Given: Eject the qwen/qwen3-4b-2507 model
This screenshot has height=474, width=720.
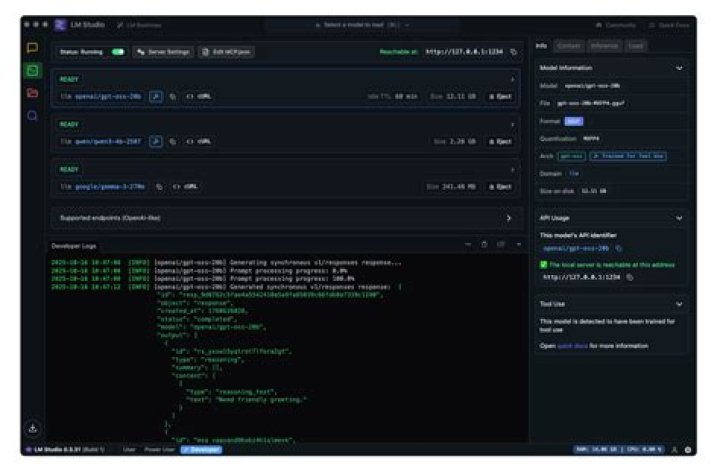Looking at the screenshot, I should pyautogui.click(x=500, y=141).
